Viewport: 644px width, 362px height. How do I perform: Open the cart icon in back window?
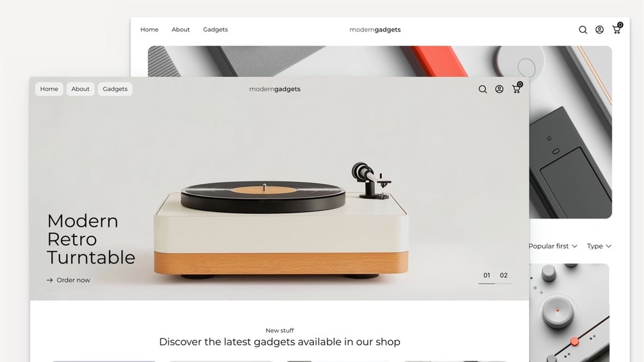click(x=617, y=29)
